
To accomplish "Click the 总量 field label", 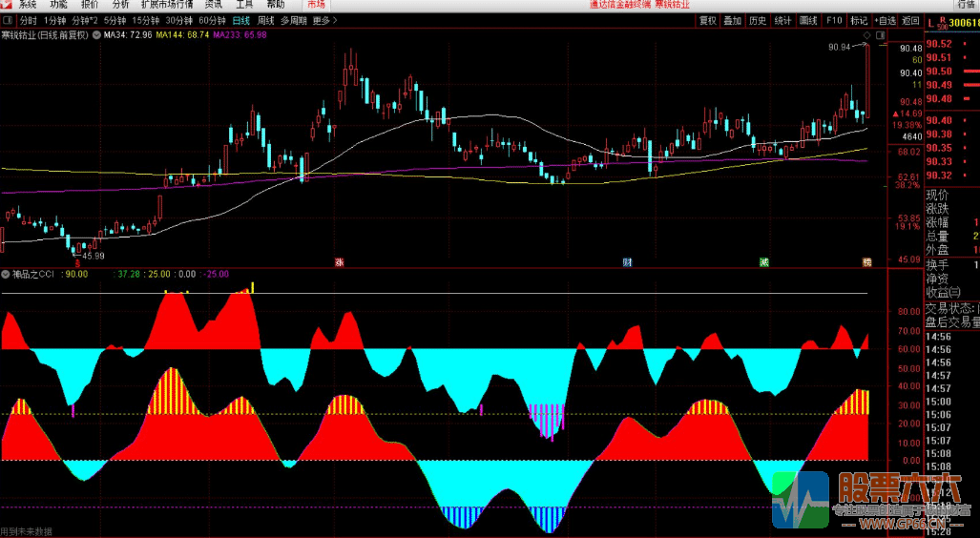I will pyautogui.click(x=937, y=237).
